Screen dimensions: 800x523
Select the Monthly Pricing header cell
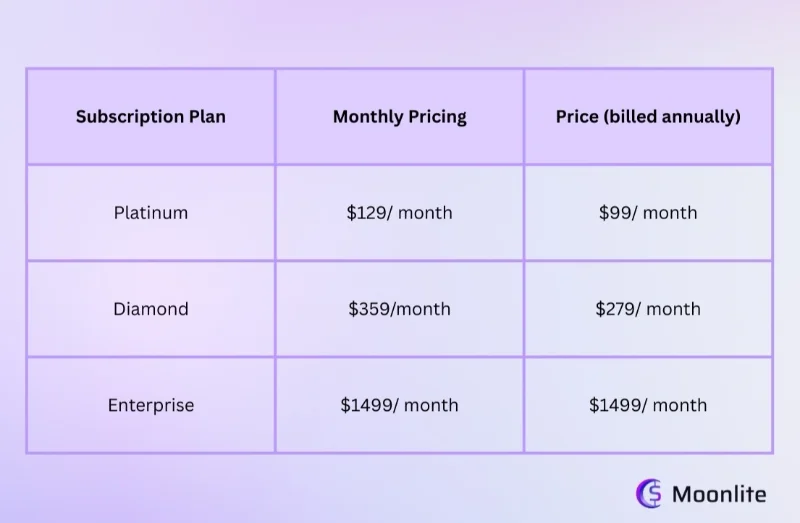click(399, 117)
